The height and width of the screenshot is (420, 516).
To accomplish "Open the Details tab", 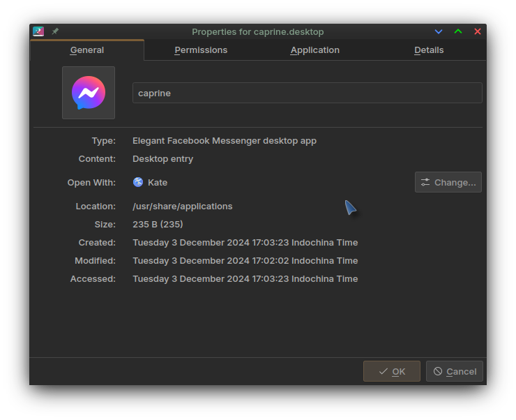I will point(429,50).
